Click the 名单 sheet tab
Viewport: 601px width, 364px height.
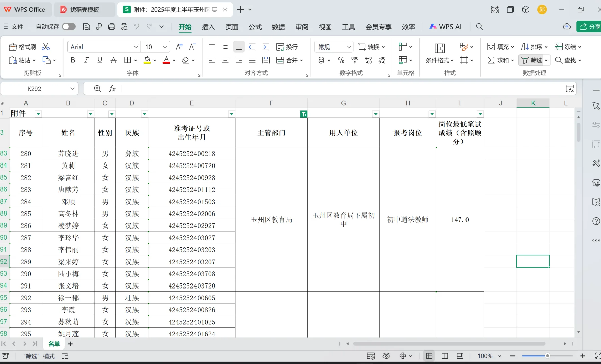(x=54, y=344)
